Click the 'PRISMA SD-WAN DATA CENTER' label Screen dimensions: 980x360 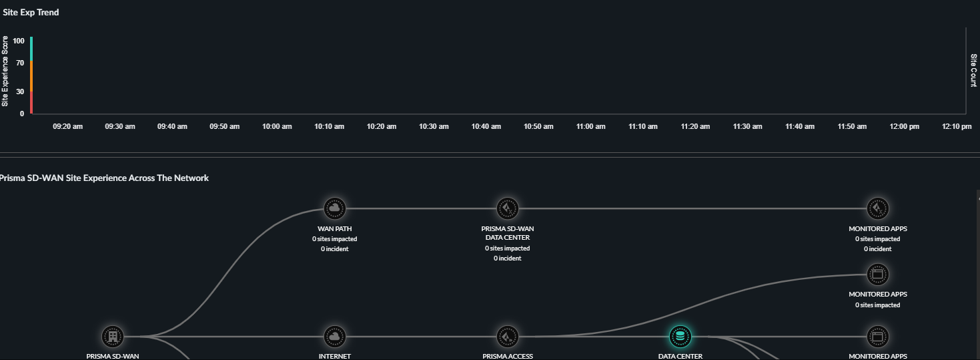507,233
